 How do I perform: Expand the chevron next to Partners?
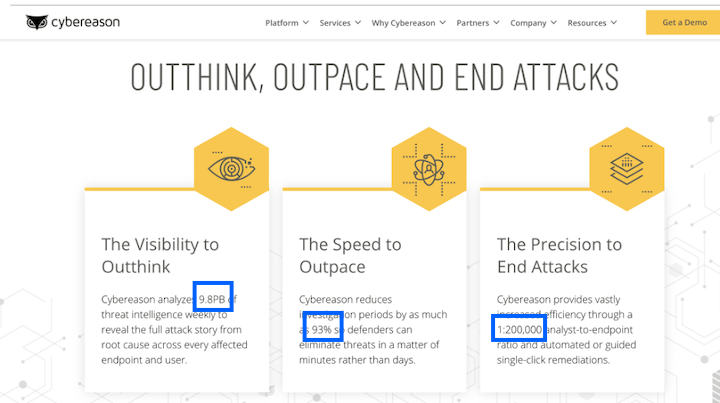(496, 22)
